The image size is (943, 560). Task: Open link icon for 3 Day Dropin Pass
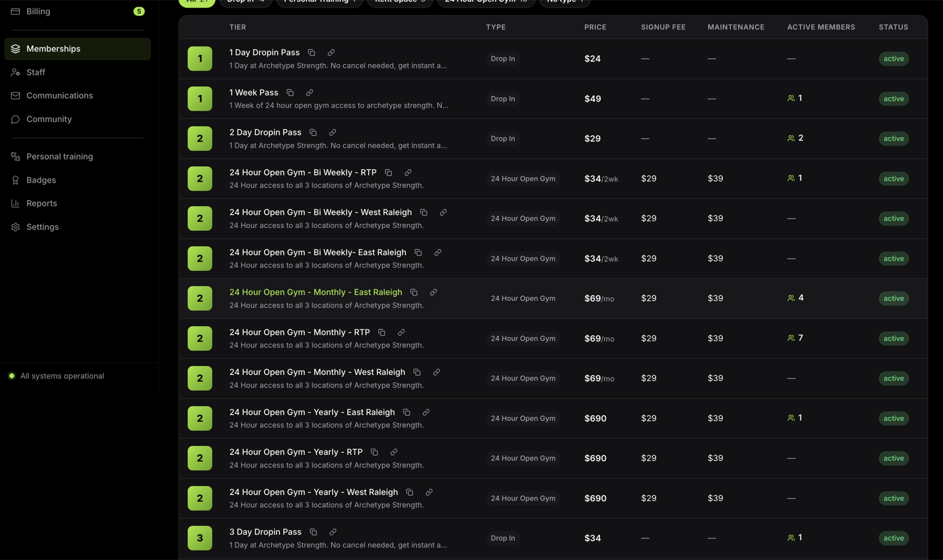tap(333, 532)
